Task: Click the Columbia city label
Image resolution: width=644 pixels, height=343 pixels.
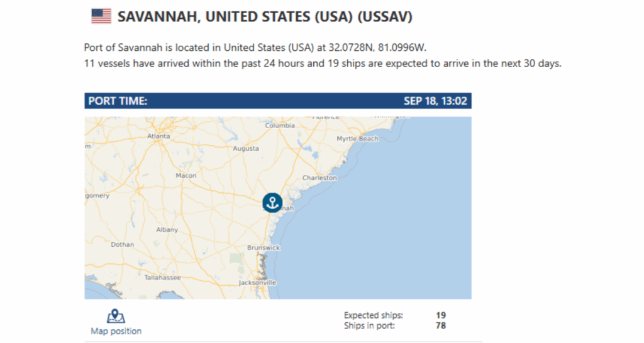Action: coord(280,126)
